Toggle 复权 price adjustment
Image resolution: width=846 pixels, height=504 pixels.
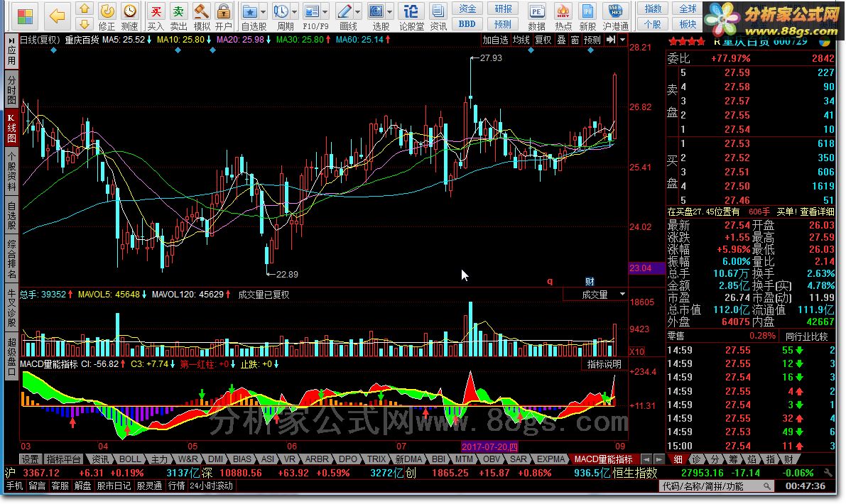543,39
